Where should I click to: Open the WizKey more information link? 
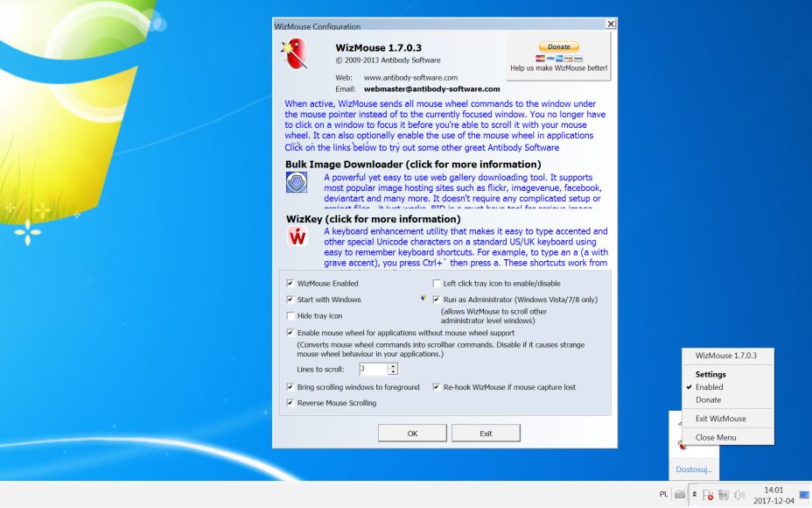373,219
